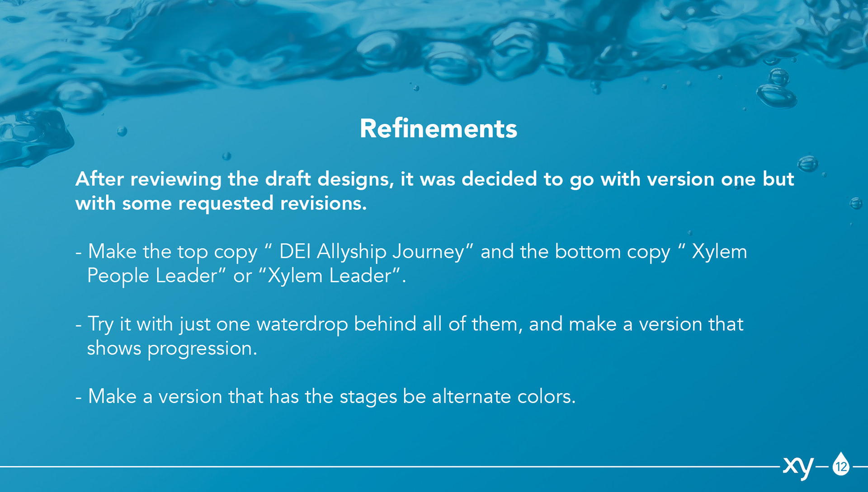Screen dimensions: 868x492
Task: Click the words "alternate colors."
Action: pyautogui.click(x=504, y=397)
